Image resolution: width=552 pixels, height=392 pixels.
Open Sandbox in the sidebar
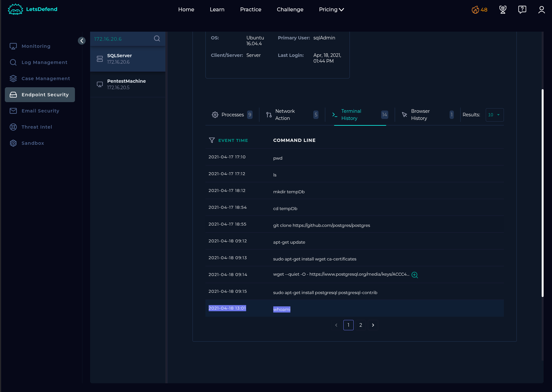(40, 143)
